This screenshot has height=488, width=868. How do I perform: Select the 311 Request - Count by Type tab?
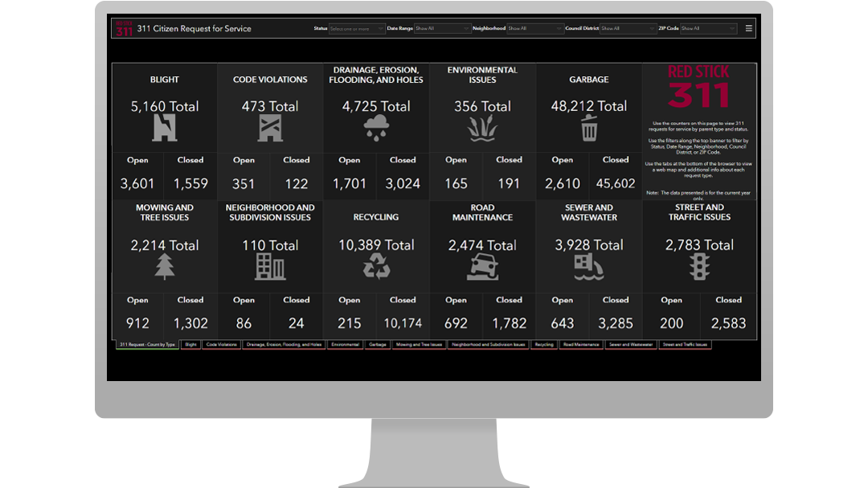pyautogui.click(x=147, y=345)
